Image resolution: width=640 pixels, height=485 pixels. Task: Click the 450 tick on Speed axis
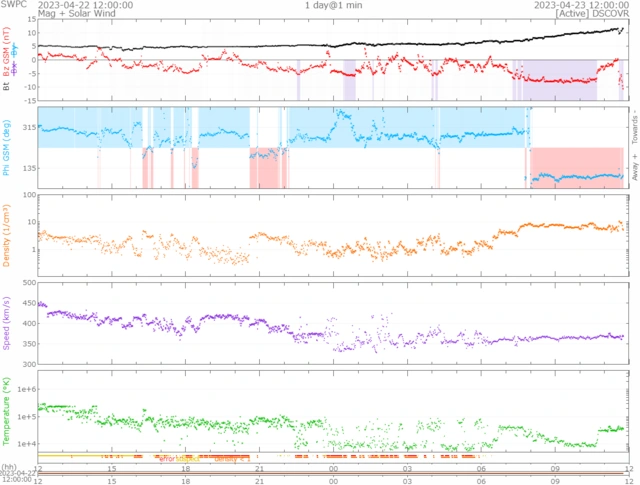pos(29,303)
